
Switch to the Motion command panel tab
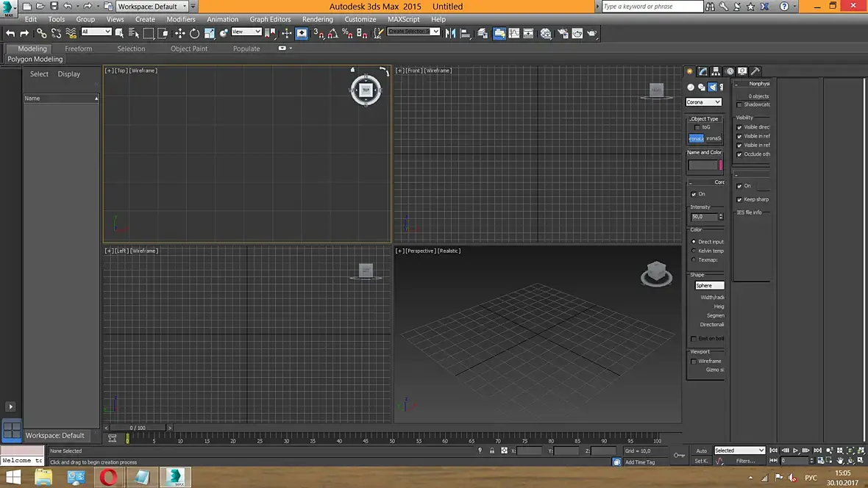pos(730,71)
